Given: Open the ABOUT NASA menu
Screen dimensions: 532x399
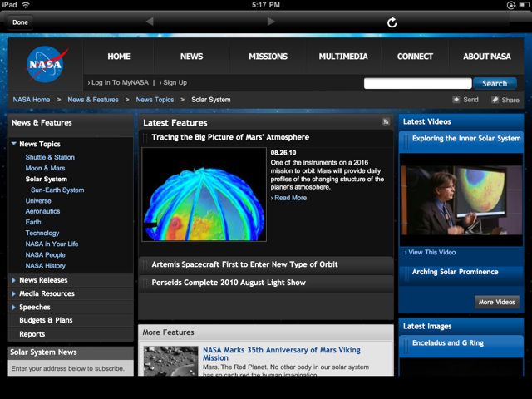Looking at the screenshot, I should [x=487, y=57].
